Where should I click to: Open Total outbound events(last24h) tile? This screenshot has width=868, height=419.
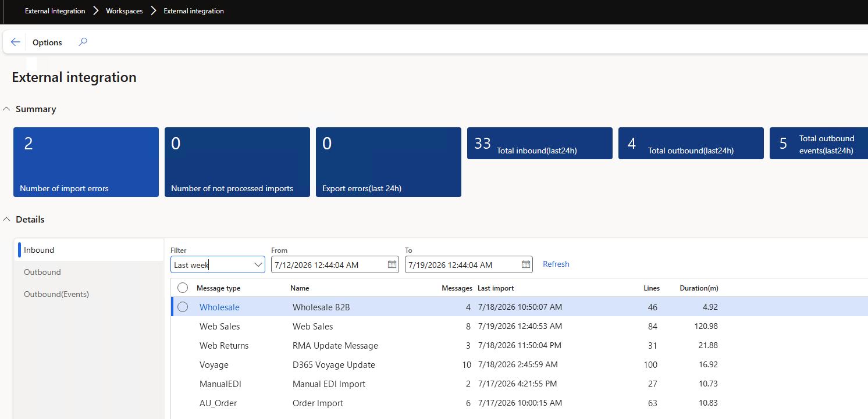click(x=819, y=143)
